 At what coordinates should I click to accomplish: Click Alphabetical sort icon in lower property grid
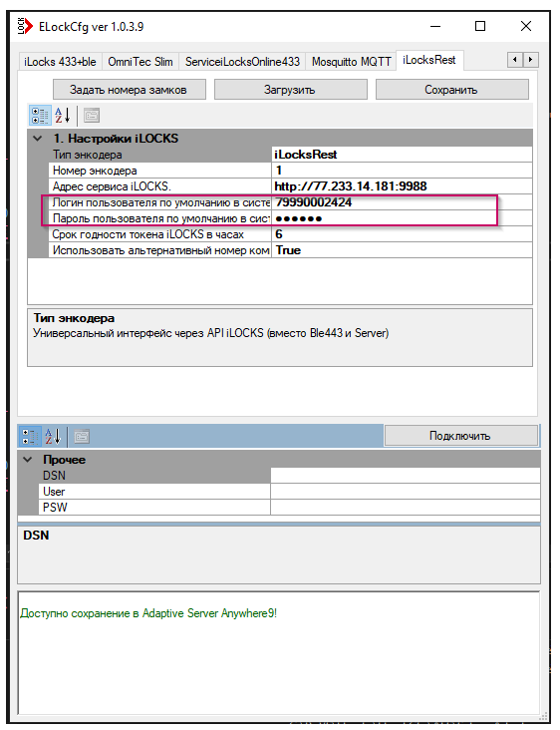tap(53, 437)
